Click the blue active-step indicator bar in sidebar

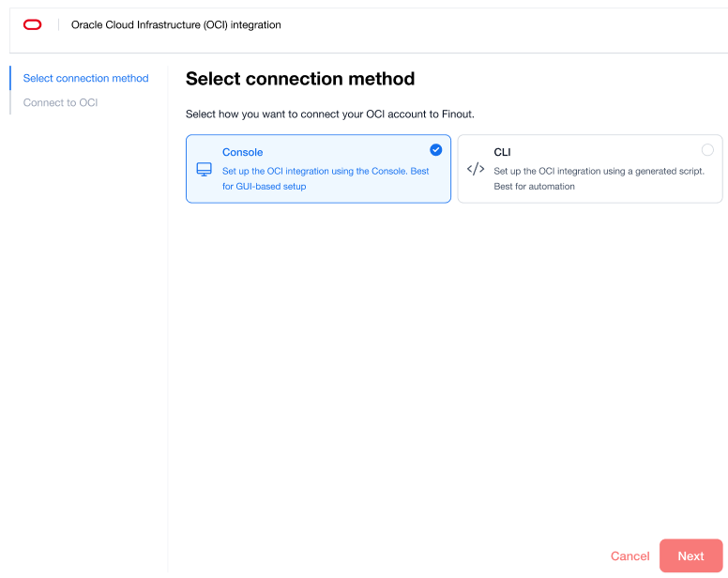[x=10, y=79]
